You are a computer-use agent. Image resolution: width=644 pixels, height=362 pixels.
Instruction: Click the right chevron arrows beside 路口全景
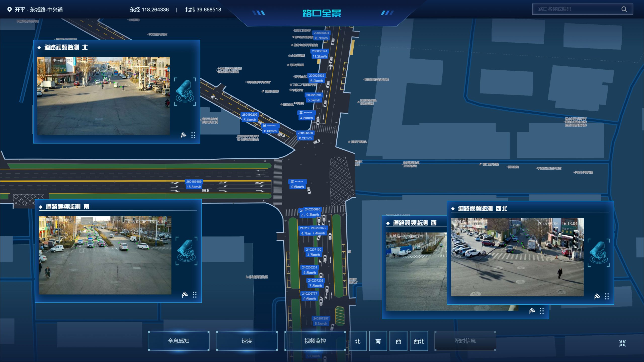coord(387,13)
